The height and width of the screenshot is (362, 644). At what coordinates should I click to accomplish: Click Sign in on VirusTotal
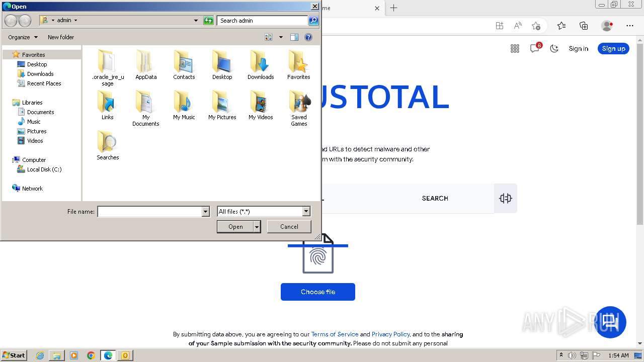(579, 49)
